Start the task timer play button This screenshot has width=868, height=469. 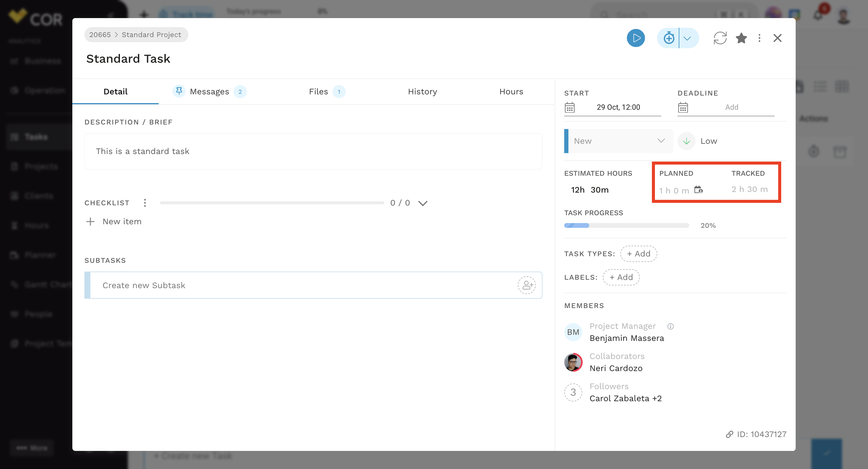636,38
